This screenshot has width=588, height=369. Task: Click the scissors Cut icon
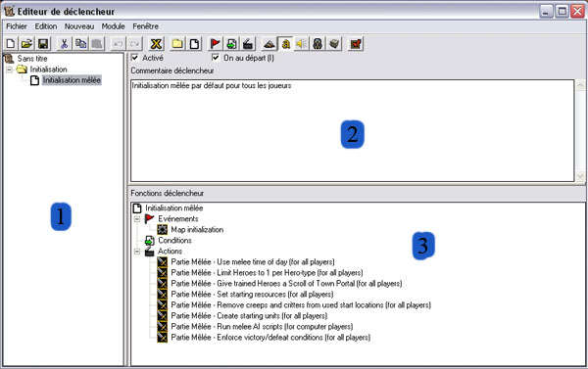[64, 44]
